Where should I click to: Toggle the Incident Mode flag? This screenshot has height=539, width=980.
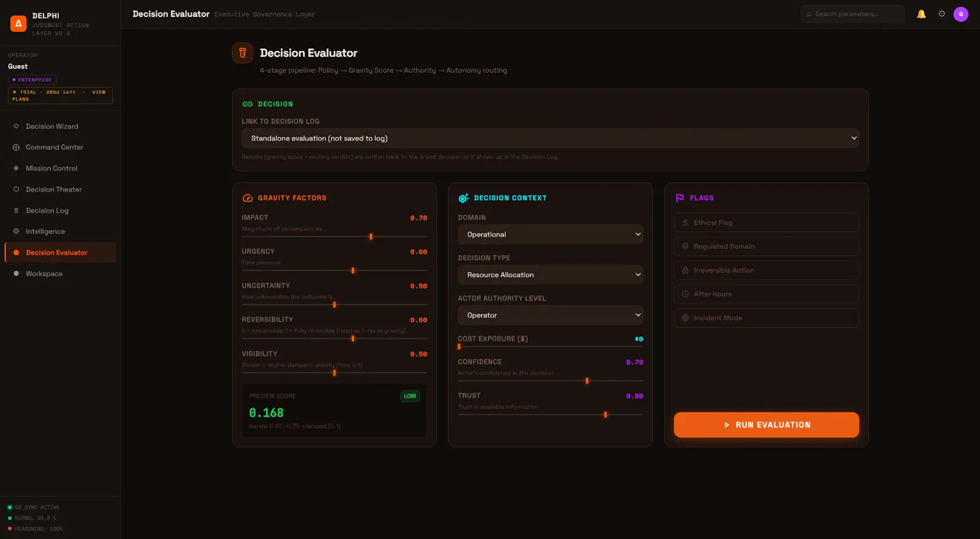pyautogui.click(x=766, y=318)
